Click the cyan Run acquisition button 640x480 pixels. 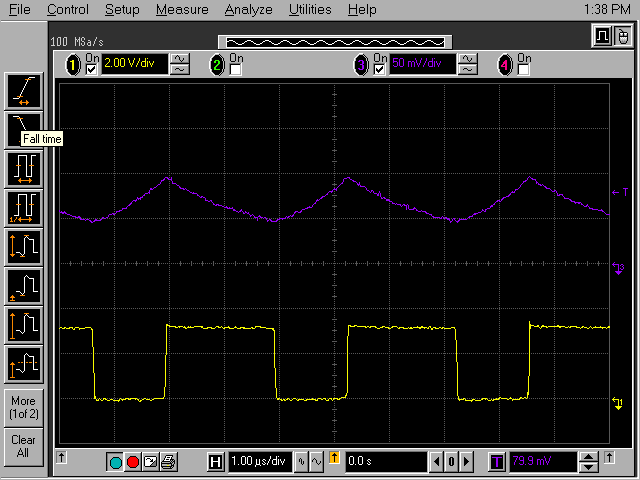pos(115,462)
